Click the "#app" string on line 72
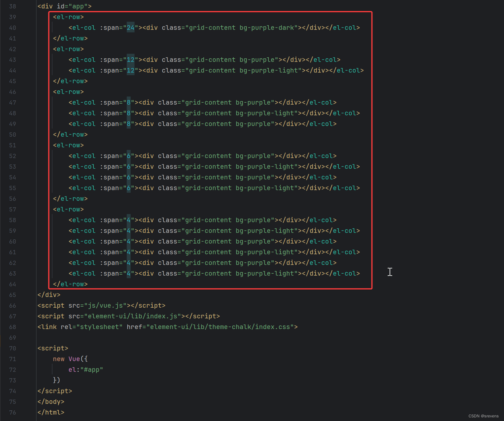This screenshot has width=504, height=421. tap(92, 370)
